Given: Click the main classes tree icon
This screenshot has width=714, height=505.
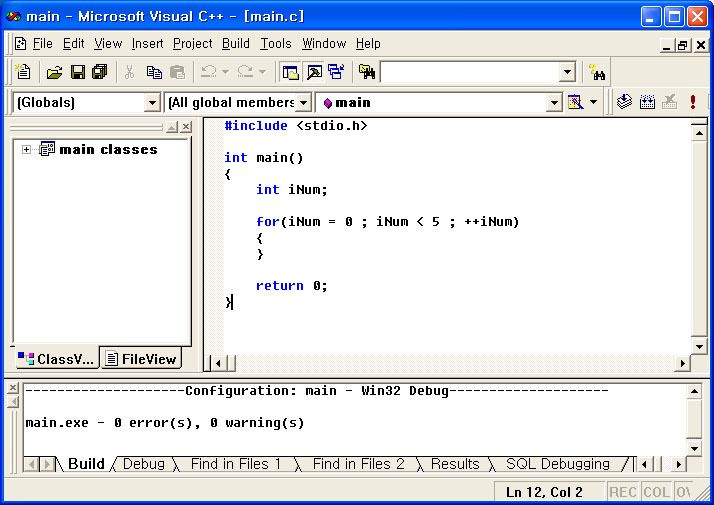Looking at the screenshot, I should click(x=47, y=149).
